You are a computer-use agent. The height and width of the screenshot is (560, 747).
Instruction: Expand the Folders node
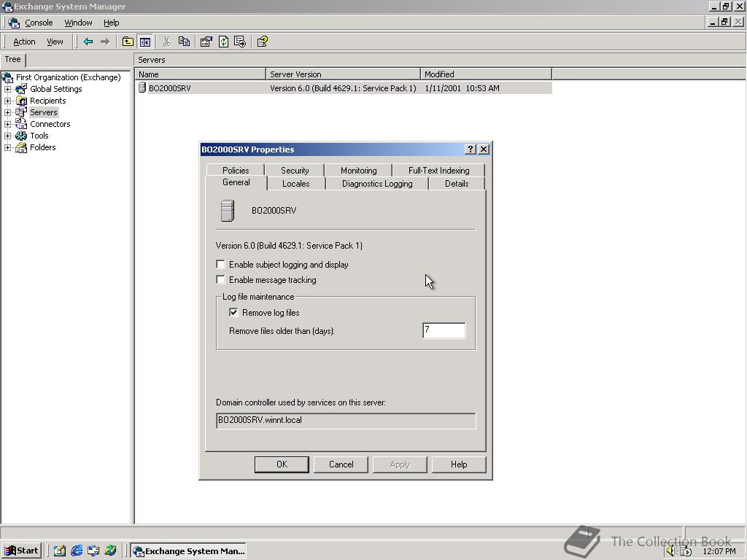[x=7, y=147]
